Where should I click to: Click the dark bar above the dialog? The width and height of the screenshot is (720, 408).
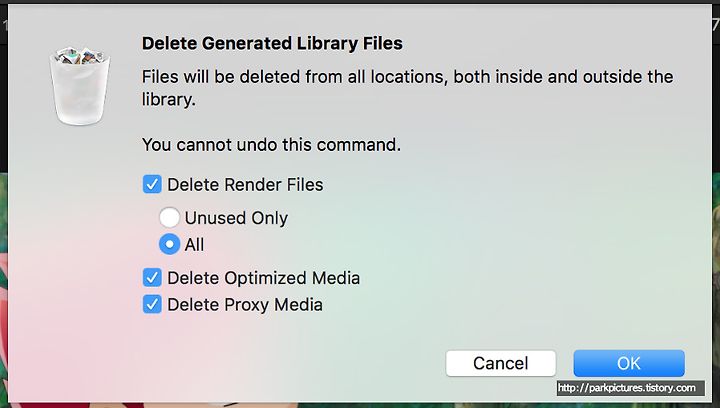point(360,2)
